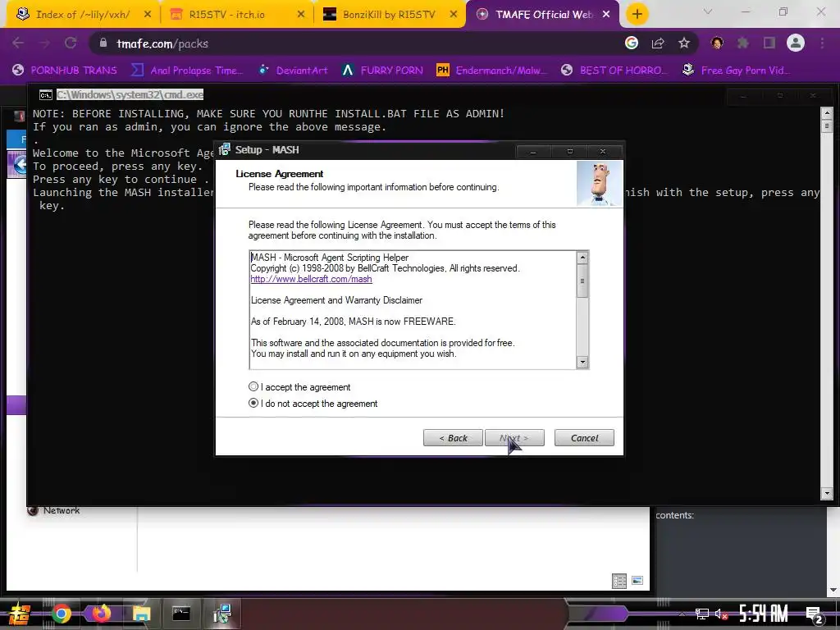This screenshot has width=840, height=630.
Task: Click the Chrome extension avatar icon
Action: (x=717, y=43)
